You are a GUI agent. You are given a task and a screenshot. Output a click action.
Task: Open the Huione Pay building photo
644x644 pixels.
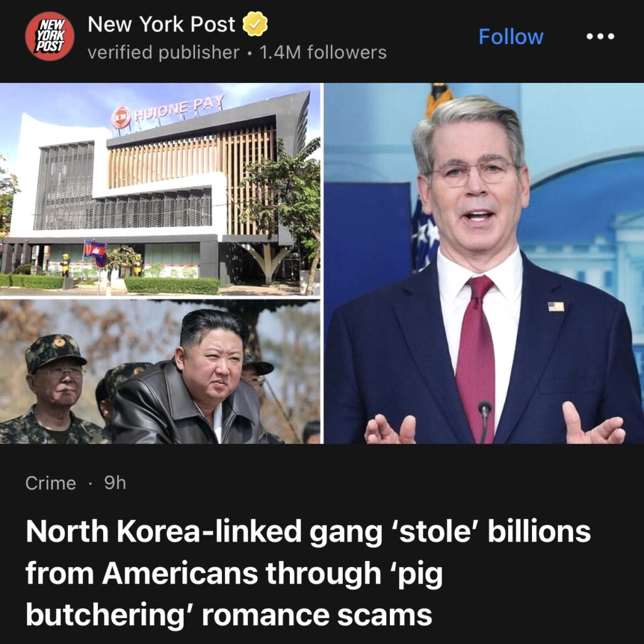tap(160, 189)
